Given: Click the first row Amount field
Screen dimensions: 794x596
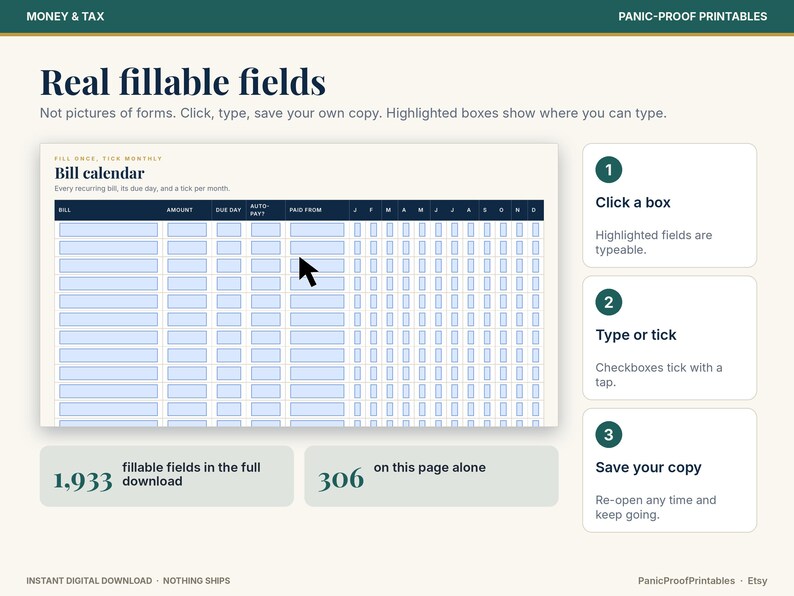Looking at the screenshot, I should click(187, 230).
